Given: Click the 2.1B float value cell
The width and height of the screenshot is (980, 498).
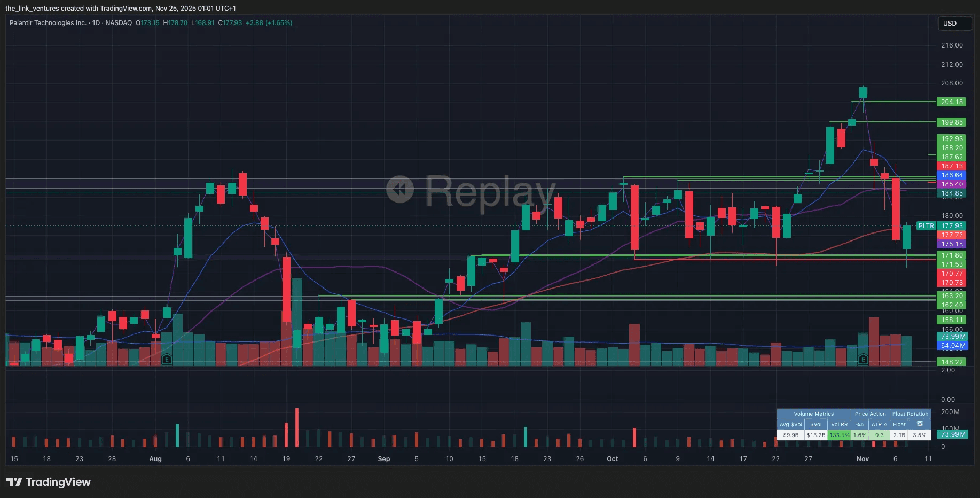Looking at the screenshot, I should [x=899, y=435].
